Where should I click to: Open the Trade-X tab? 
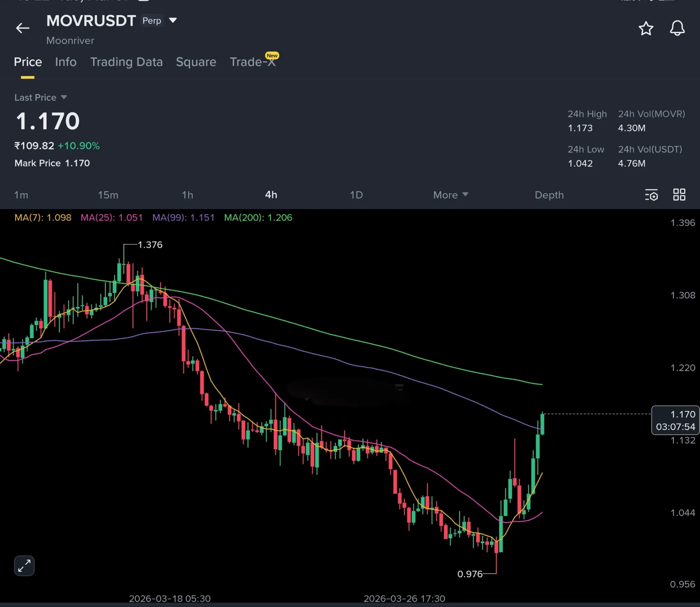(252, 62)
